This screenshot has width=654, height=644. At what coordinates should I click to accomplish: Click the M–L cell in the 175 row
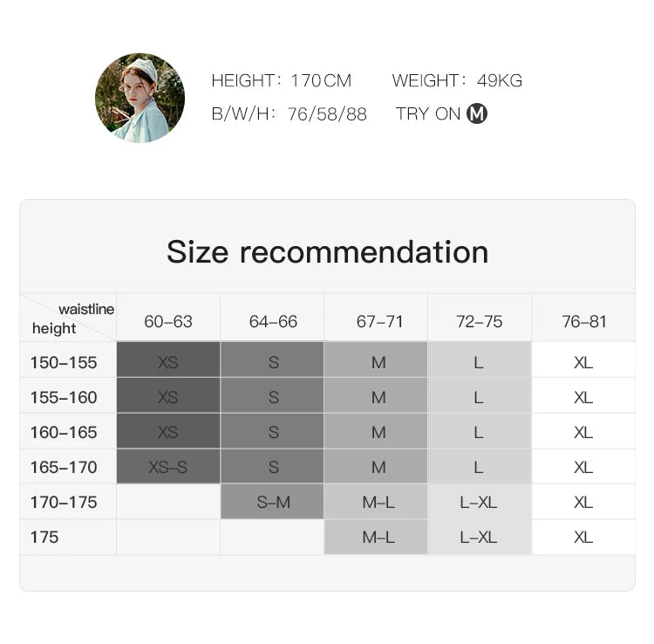click(x=378, y=537)
